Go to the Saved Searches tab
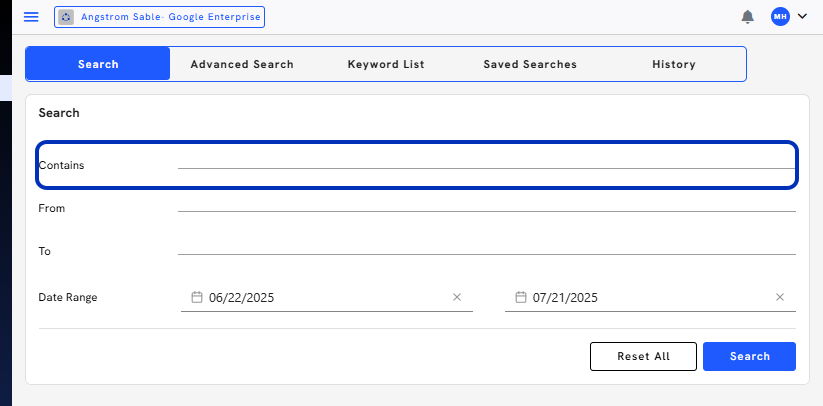Viewport: 823px width, 406px height. click(x=530, y=64)
